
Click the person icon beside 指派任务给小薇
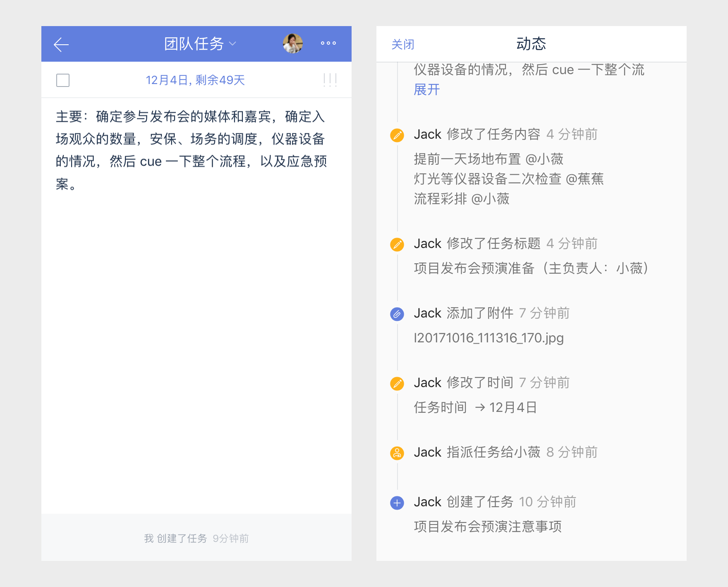397,453
